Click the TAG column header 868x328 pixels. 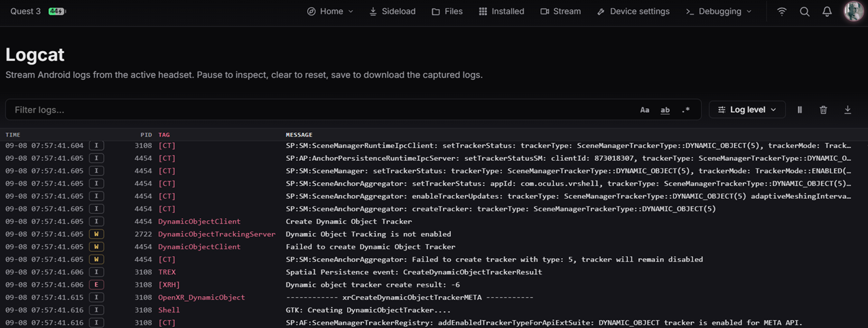(x=164, y=135)
